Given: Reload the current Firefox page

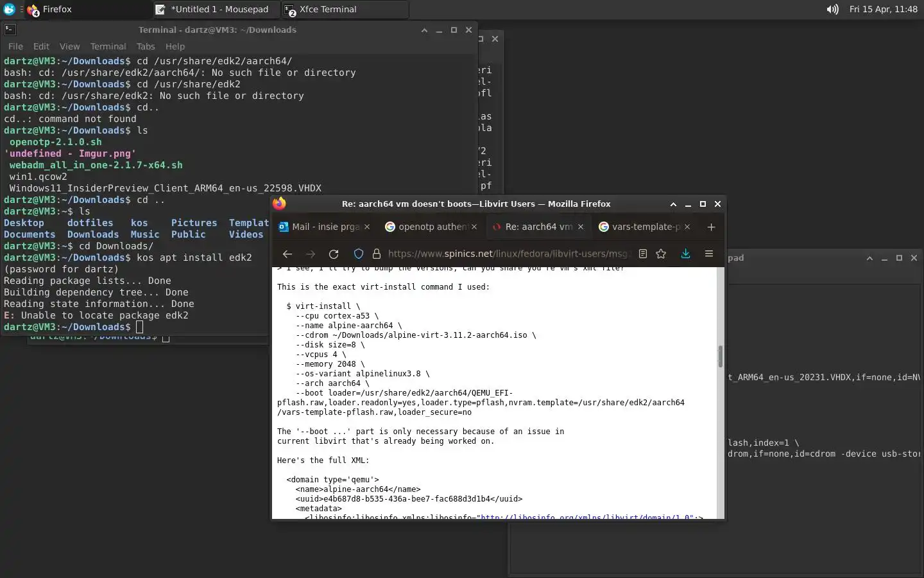Looking at the screenshot, I should click(x=334, y=254).
